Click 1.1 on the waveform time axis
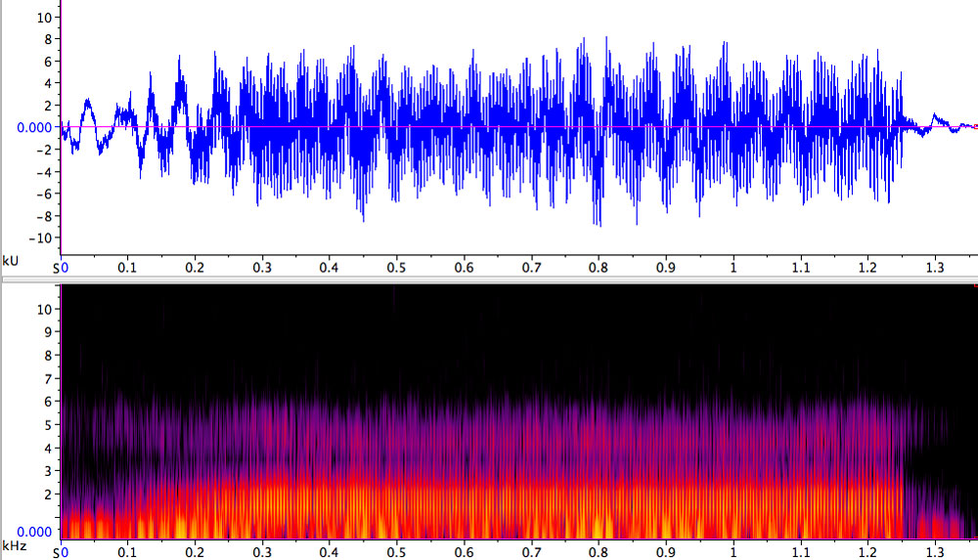This screenshot has height=560, width=978. coord(800,268)
